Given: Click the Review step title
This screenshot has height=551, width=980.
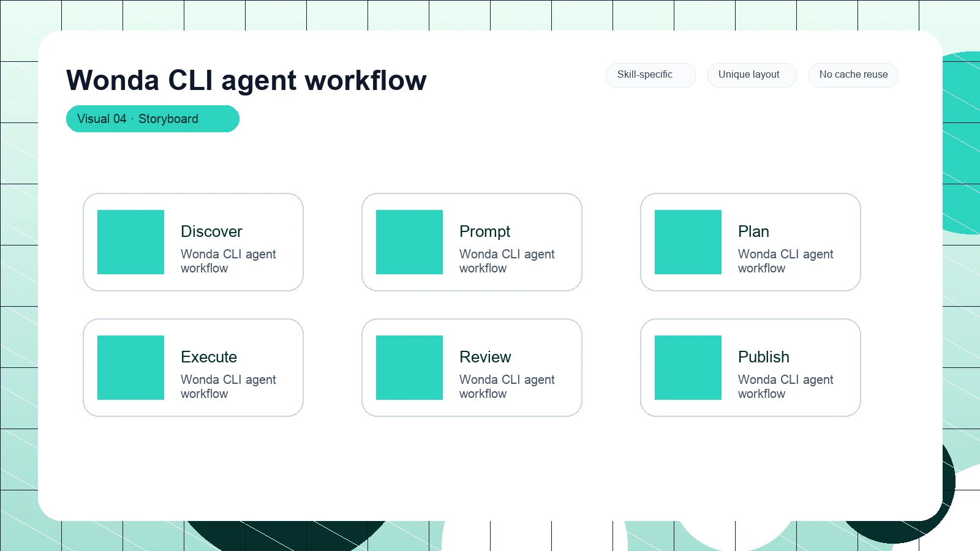Looking at the screenshot, I should [485, 357].
